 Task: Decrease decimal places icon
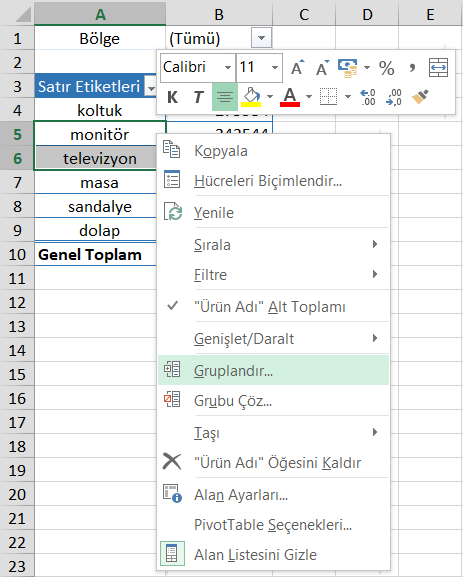click(393, 97)
